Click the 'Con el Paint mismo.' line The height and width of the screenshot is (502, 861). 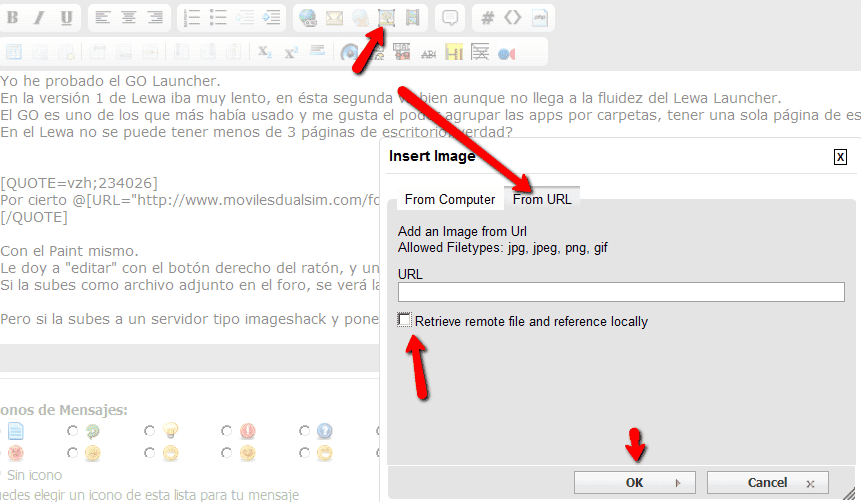click(x=69, y=251)
